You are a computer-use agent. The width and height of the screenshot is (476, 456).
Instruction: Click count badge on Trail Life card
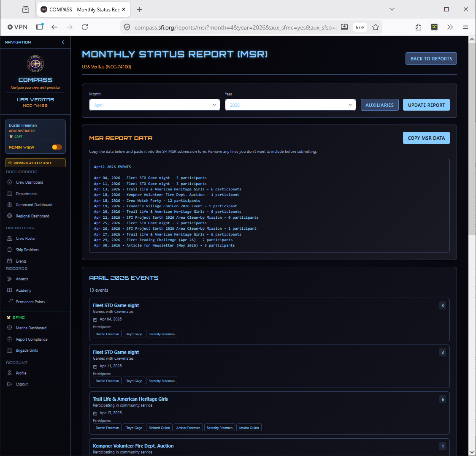(442, 399)
